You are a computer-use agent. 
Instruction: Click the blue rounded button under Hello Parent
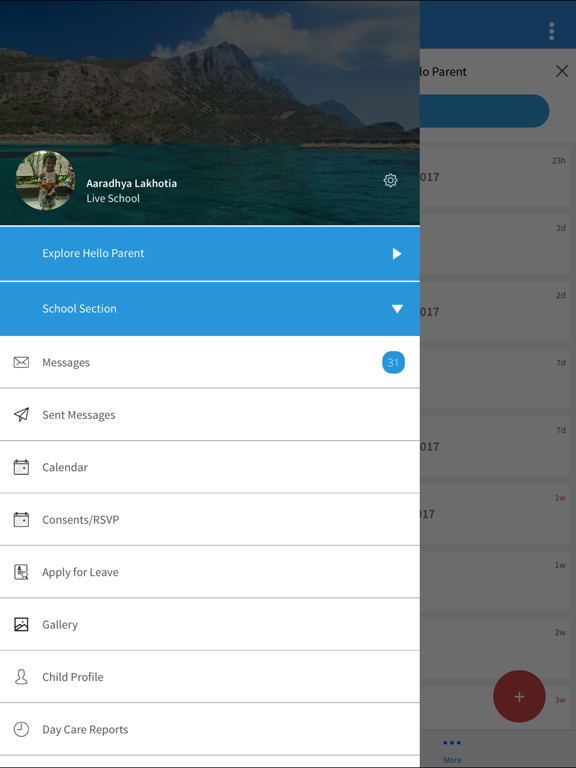tap(484, 111)
